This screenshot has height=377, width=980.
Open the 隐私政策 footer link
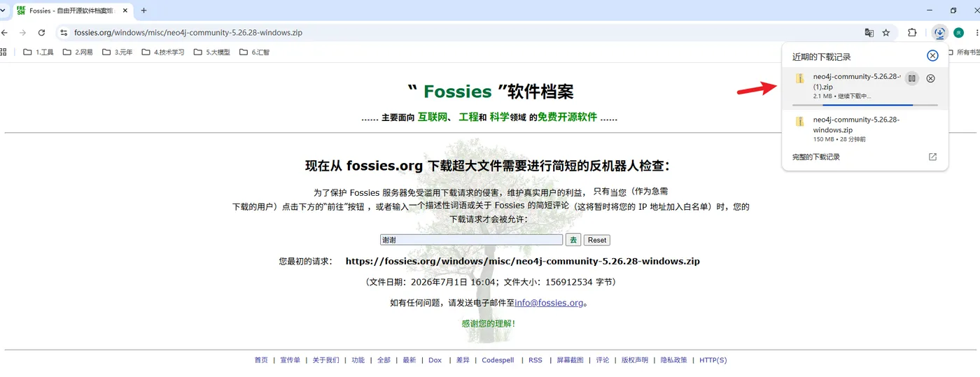674,360
